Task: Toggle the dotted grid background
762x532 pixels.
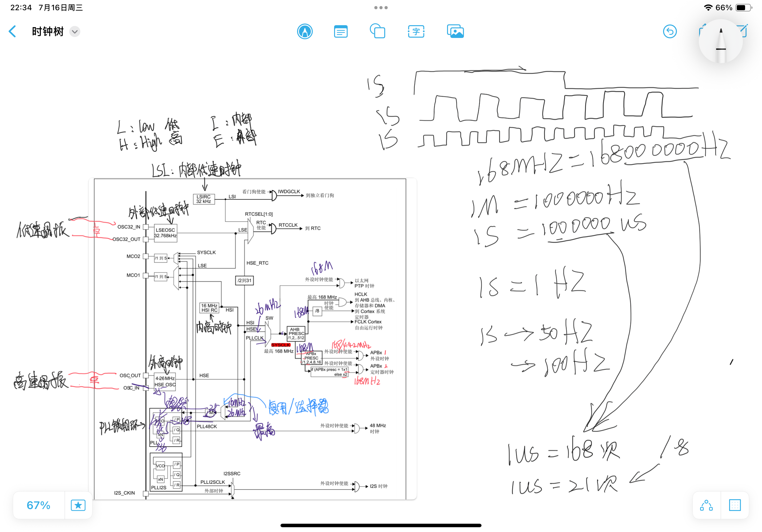Action: tap(735, 505)
